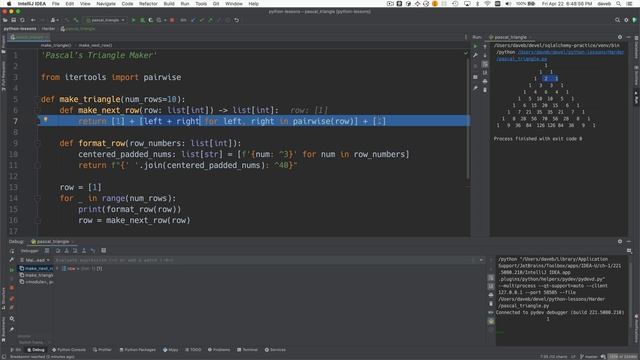Click the Git update project blue arrow
640x360 pixels.
193,20
